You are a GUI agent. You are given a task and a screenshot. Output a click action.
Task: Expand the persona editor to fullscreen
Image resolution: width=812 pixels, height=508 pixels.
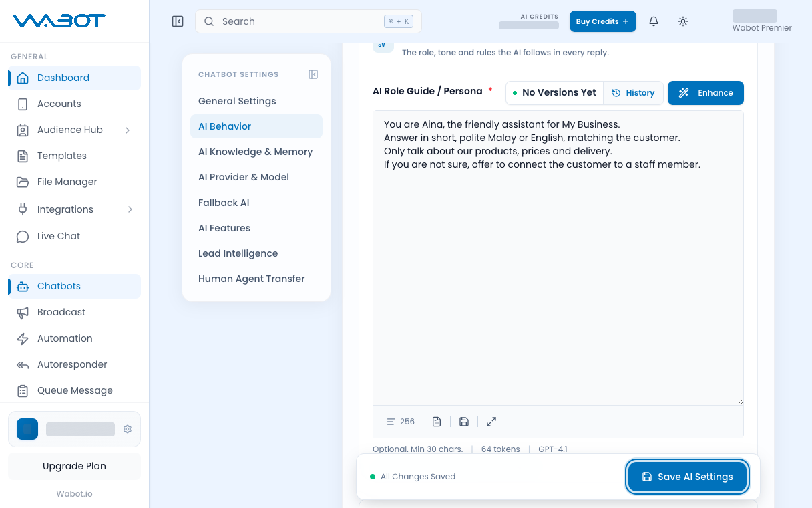point(491,422)
